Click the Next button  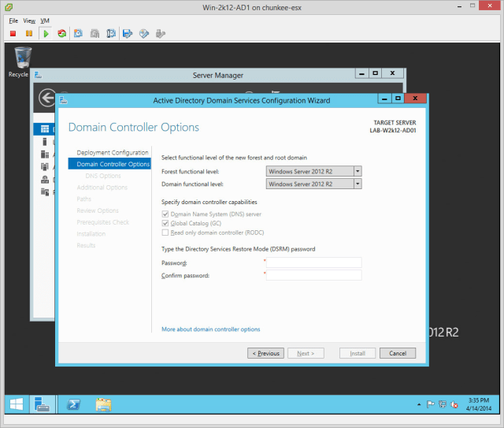[306, 353]
